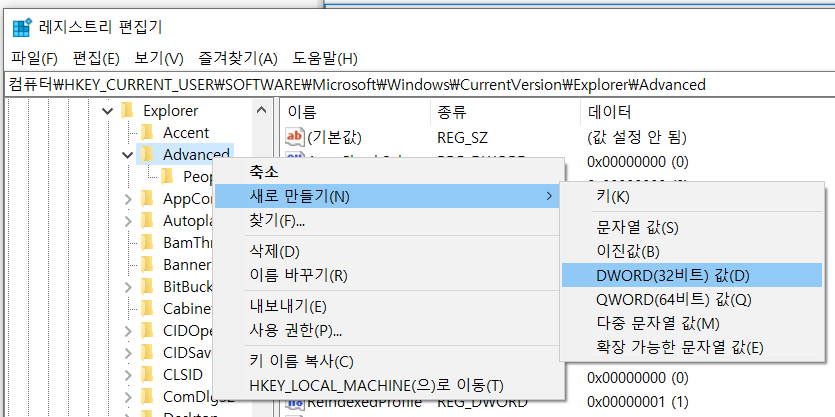
Task: Select the Banner... folder icon
Action: pos(148,264)
